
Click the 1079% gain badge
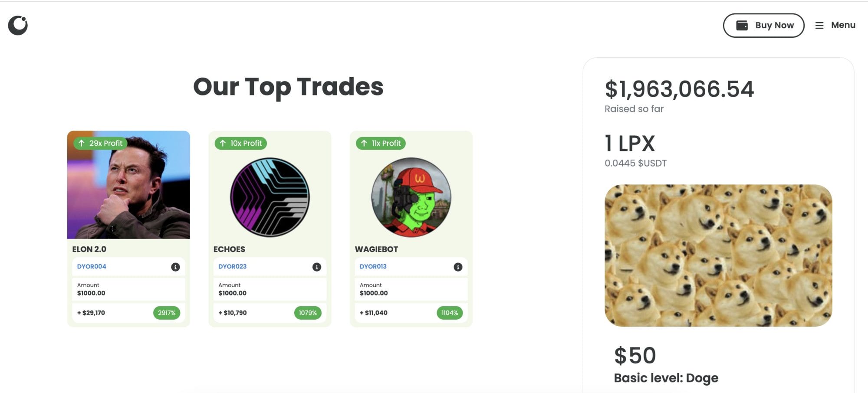309,312
